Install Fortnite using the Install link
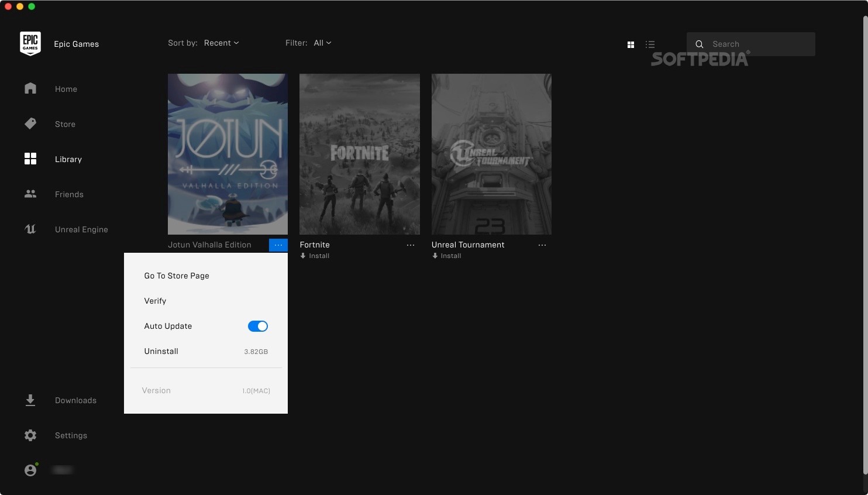868x495 pixels. click(x=319, y=256)
